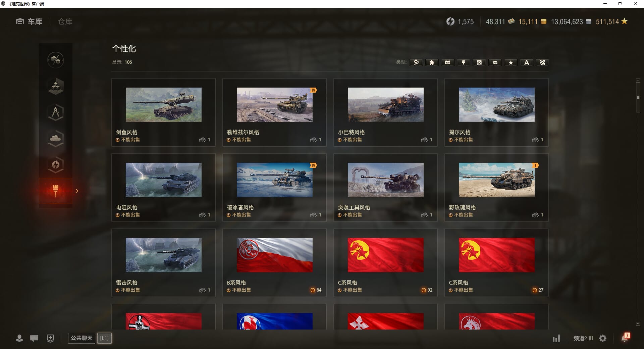Switch to the 车库 garage tab

(x=30, y=21)
